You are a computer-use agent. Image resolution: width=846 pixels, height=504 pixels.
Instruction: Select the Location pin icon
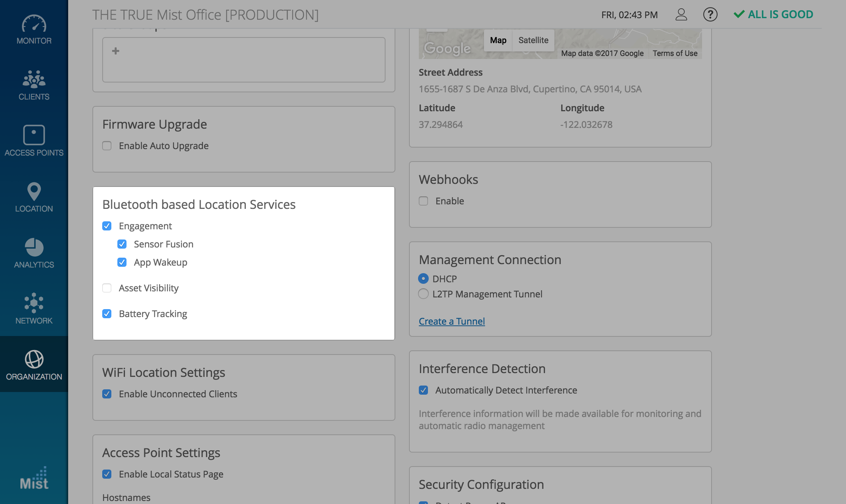34,191
